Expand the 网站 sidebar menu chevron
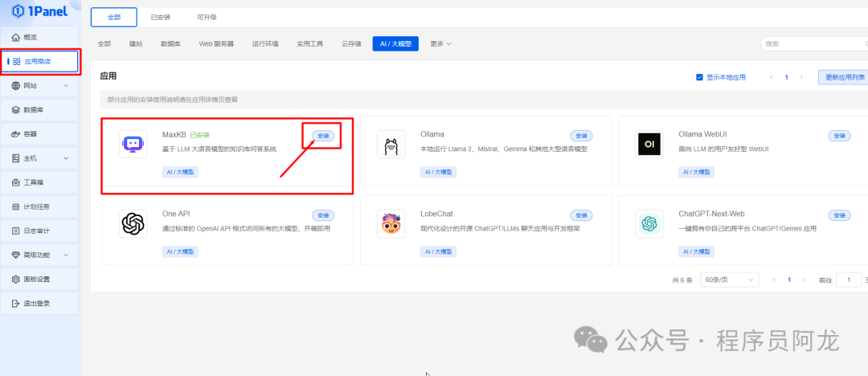This screenshot has height=376, width=868. point(67,86)
